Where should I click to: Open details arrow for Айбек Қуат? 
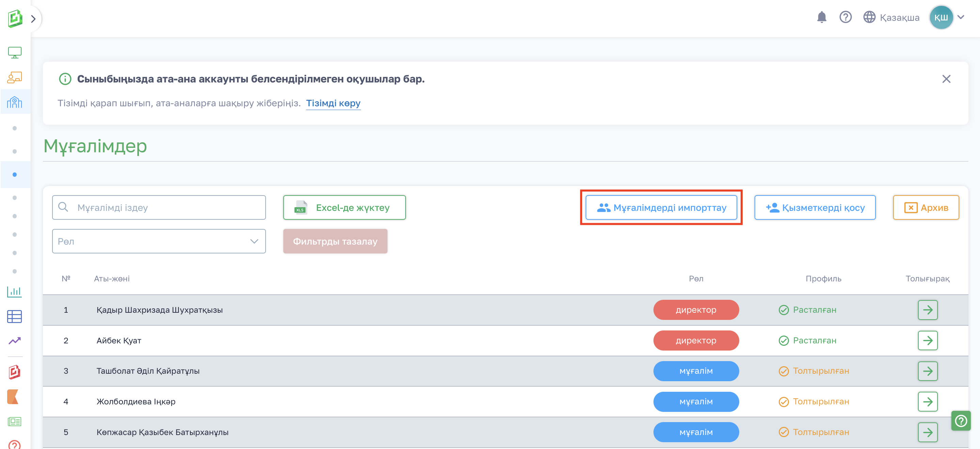[927, 341]
